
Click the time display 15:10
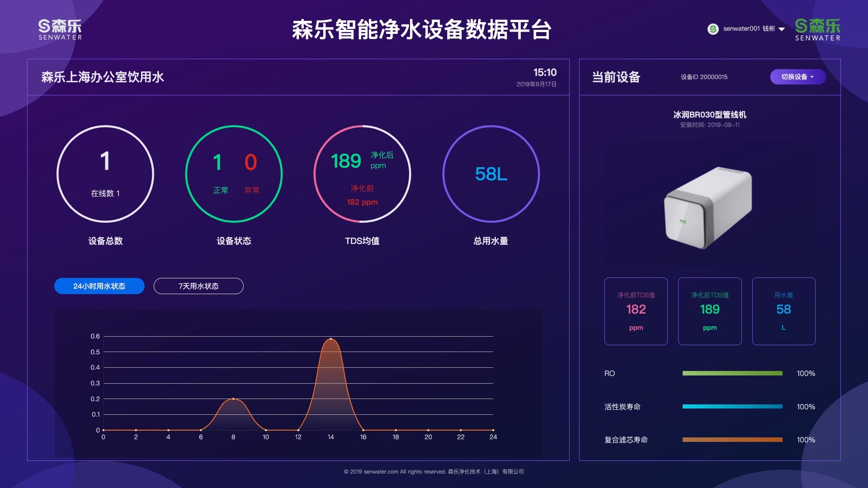tap(545, 72)
